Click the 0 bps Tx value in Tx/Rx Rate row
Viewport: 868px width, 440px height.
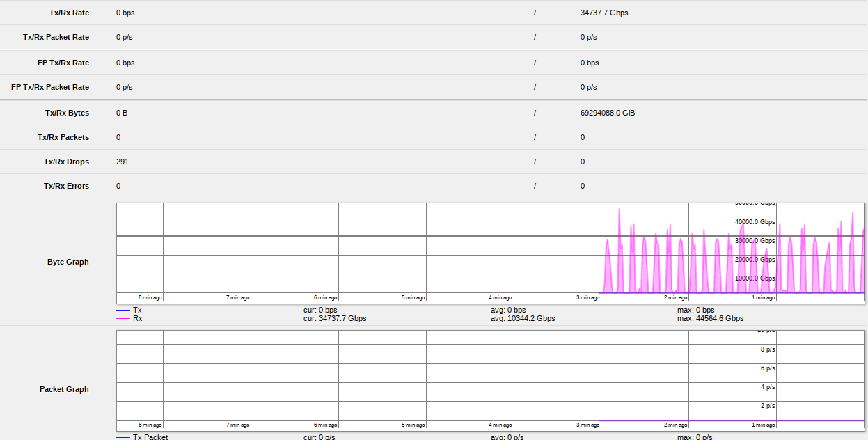click(125, 13)
